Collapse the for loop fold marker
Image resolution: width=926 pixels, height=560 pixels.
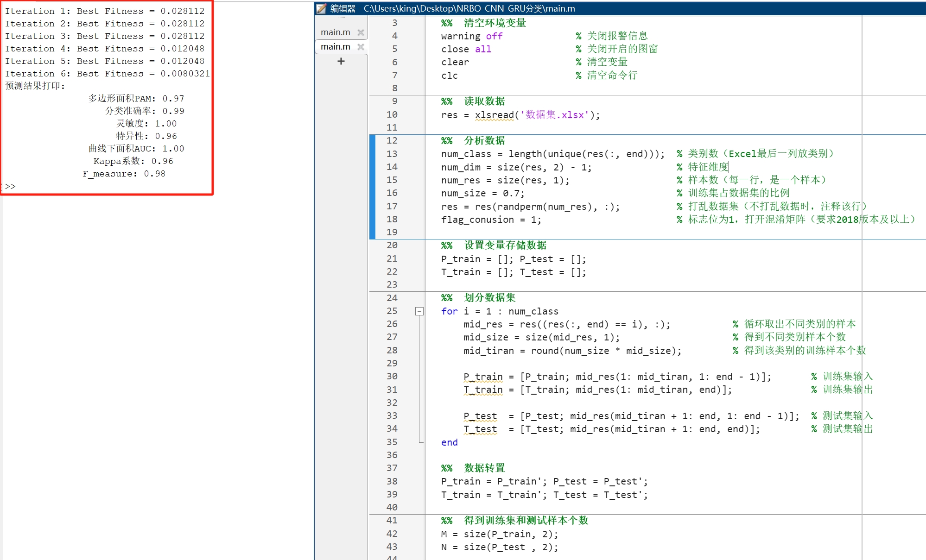419,311
